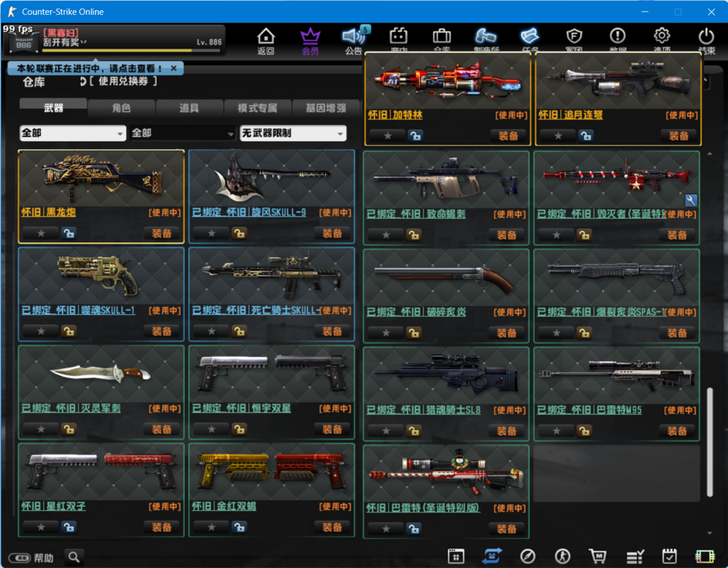Open the gear options icon
Screen dimensions: 728x568
[x=662, y=36]
